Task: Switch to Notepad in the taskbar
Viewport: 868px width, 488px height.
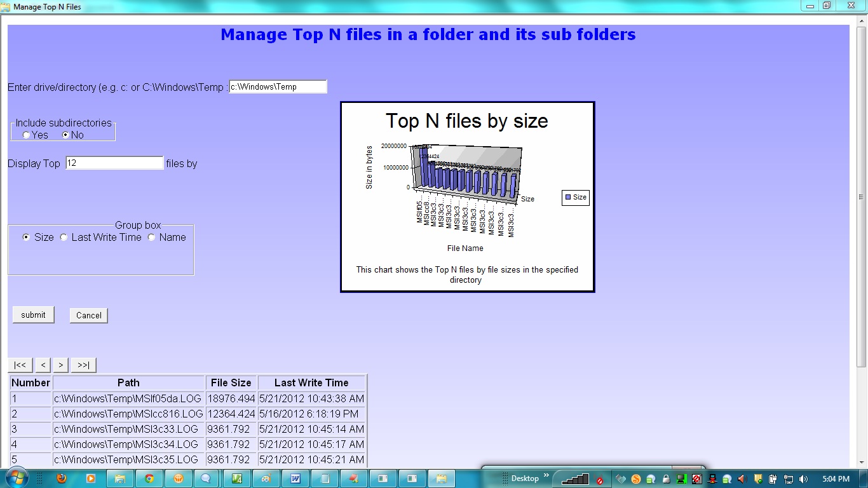Action: (325, 478)
